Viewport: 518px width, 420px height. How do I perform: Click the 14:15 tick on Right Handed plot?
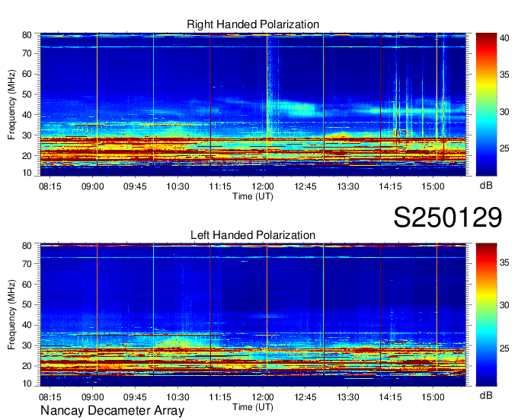click(390, 186)
